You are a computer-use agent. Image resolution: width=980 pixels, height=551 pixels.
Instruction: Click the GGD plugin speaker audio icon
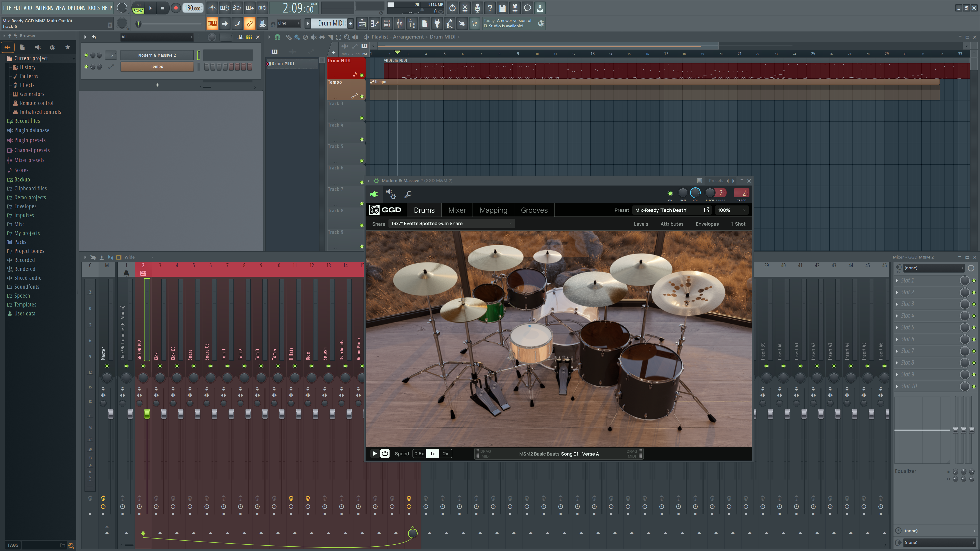[374, 194]
